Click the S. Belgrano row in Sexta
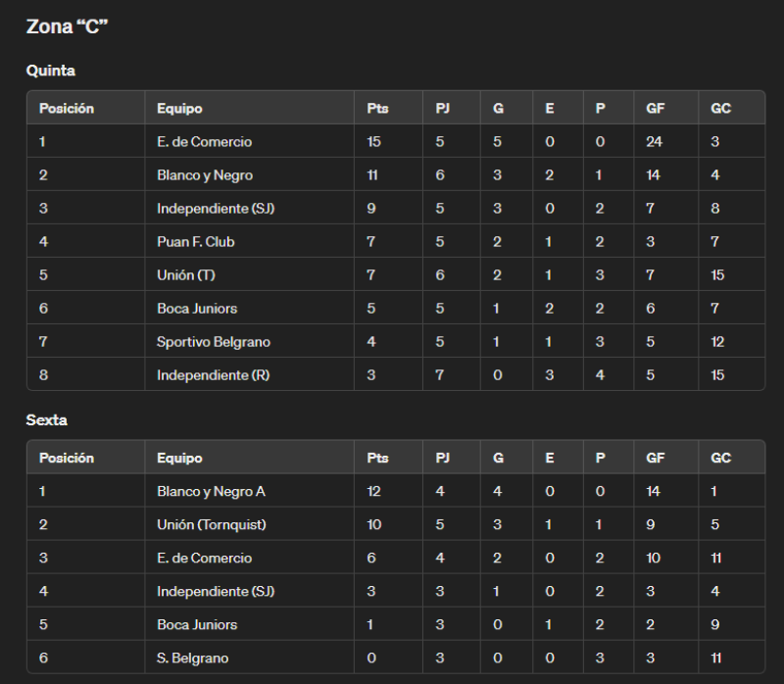 [396, 658]
